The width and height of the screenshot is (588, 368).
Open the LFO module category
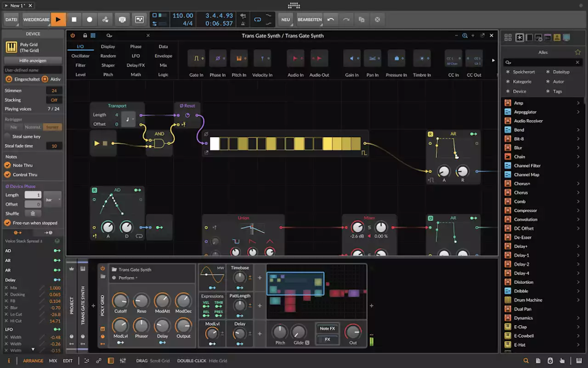pyautogui.click(x=136, y=56)
